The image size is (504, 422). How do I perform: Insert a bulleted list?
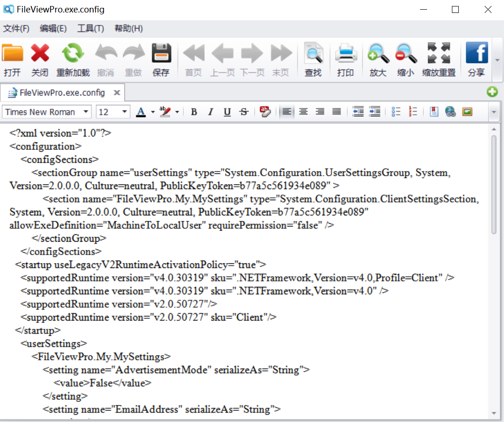point(396,112)
